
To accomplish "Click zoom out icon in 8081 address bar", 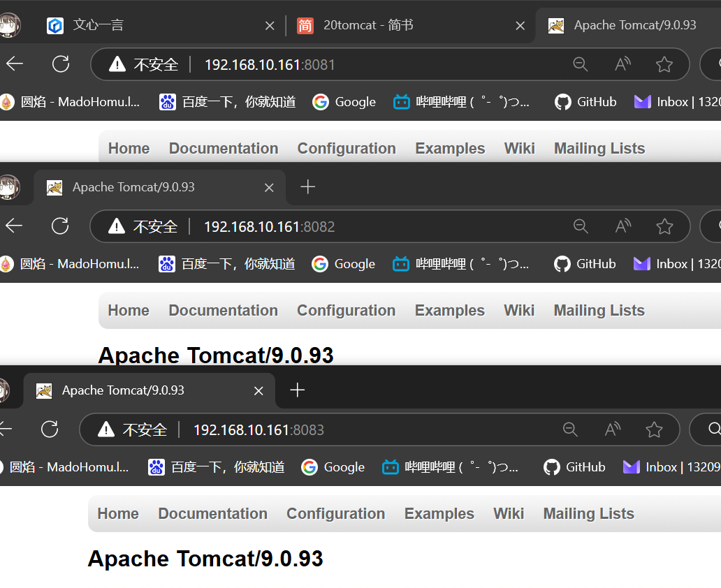I will pyautogui.click(x=581, y=64).
